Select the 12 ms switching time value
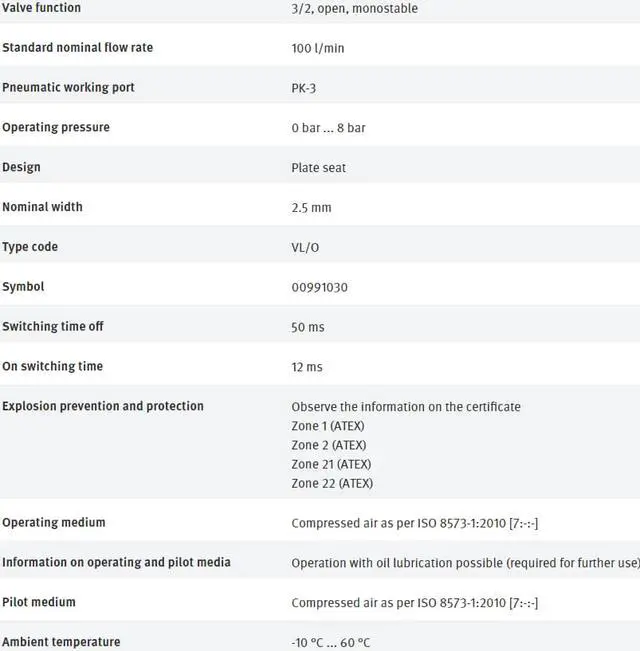The image size is (640, 651). (x=307, y=367)
